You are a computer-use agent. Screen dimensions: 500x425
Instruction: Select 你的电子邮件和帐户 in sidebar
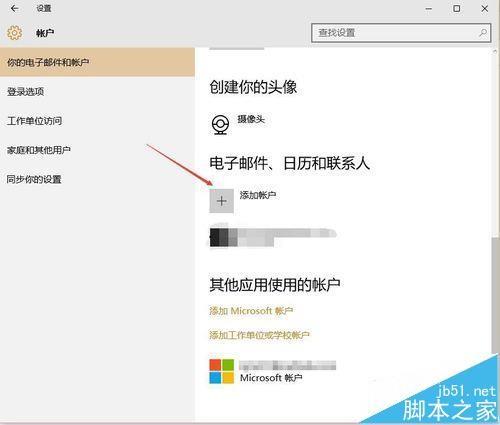(97, 62)
